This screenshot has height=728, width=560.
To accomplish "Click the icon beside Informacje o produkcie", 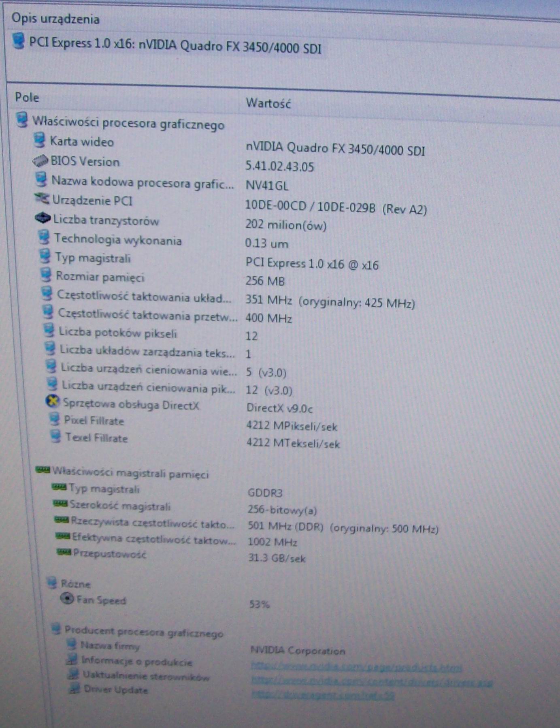I will (x=72, y=660).
